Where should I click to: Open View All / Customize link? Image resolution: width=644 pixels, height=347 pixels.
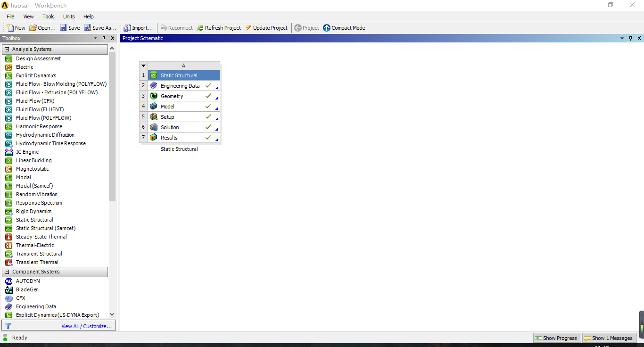87,326
